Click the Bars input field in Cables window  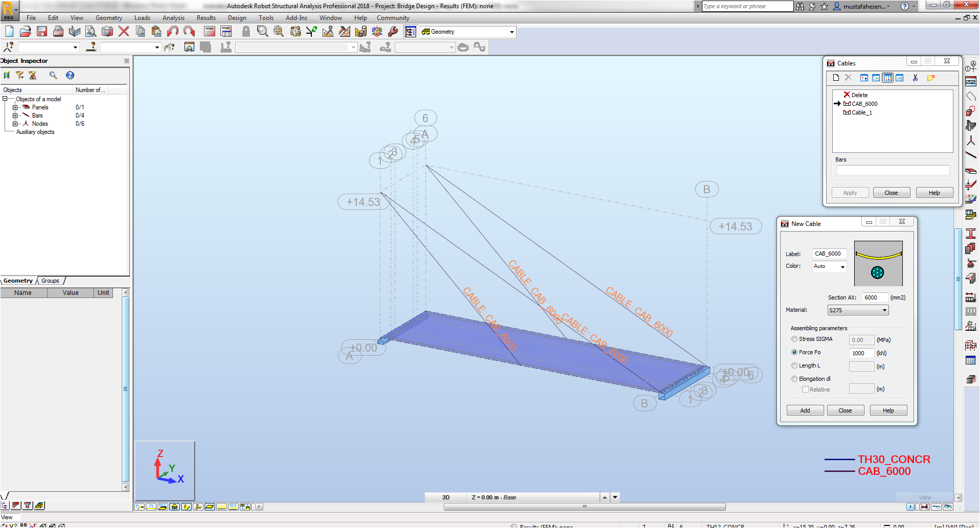(893, 170)
